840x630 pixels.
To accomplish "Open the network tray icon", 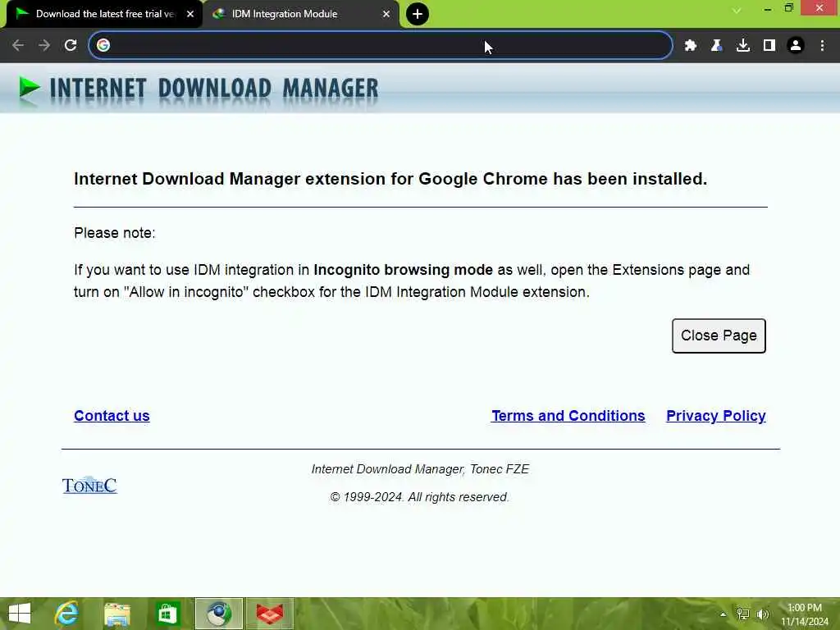I will pos(743,614).
